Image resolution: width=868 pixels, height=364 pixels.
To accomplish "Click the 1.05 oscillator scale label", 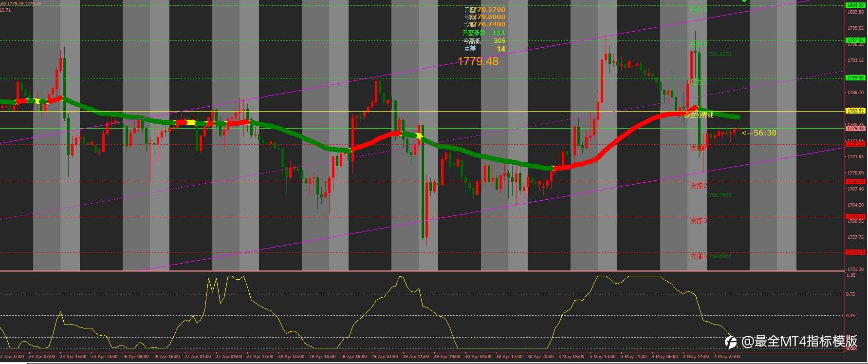I will point(850,275).
